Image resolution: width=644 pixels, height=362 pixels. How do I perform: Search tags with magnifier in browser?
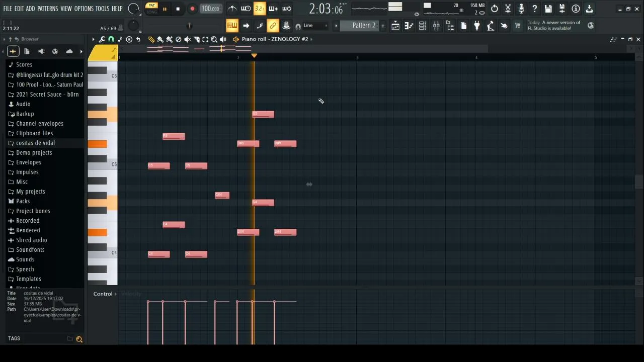(x=79, y=339)
